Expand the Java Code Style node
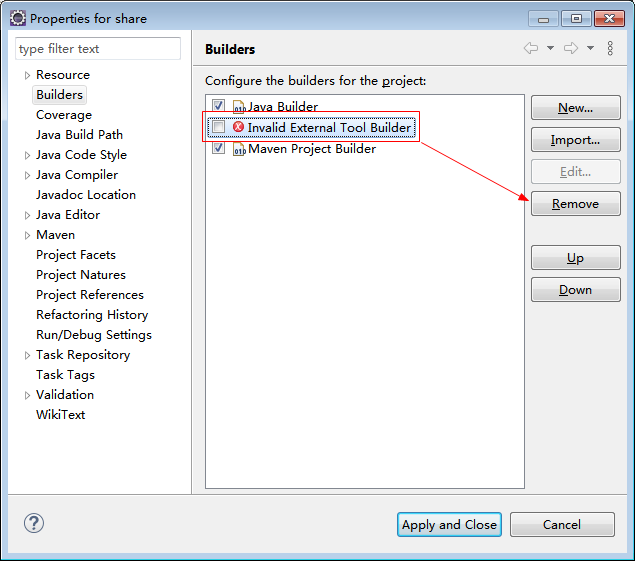The width and height of the screenshot is (635, 561). click(27, 156)
